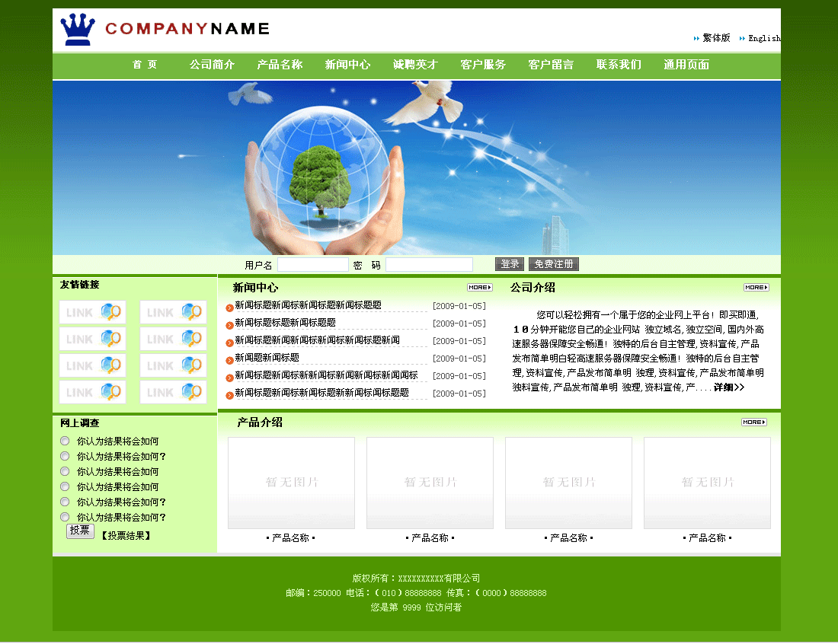Click the bottom-right LINK magnifier badge
Viewport: 838px width, 644px height.
click(173, 392)
